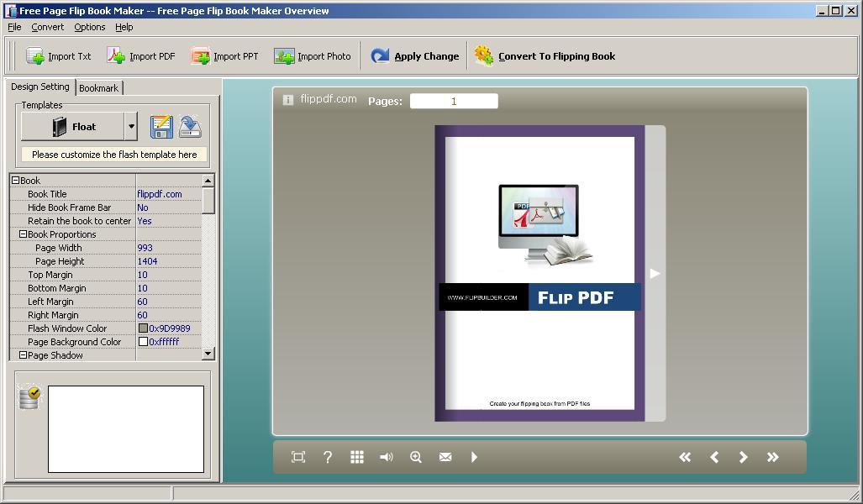Save current template settings icon
This screenshot has height=504, width=863.
pos(161,127)
